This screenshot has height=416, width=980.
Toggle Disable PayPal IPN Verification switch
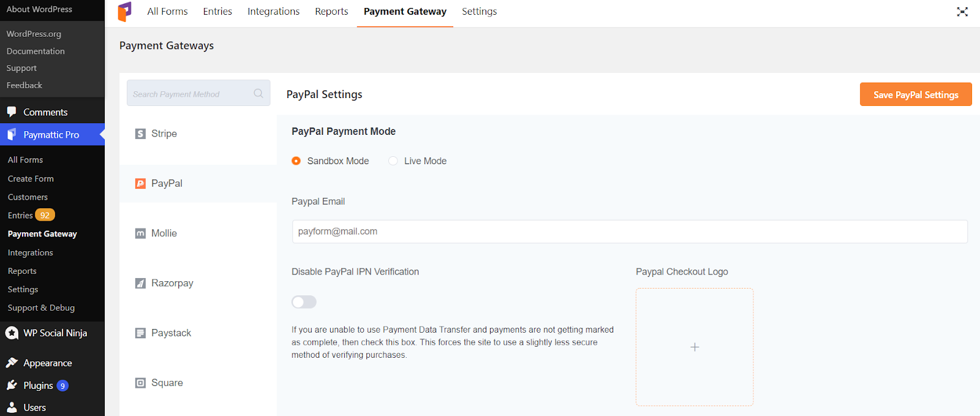[304, 302]
